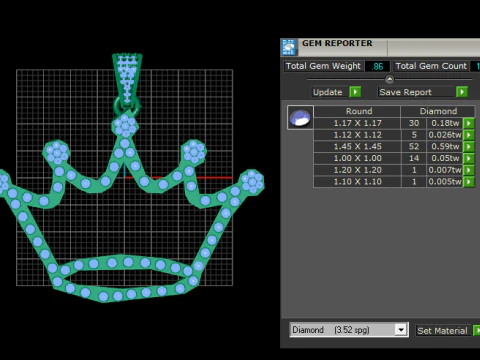Click the GEM REPORTER title tab
This screenshot has height=360, width=480.
(x=337, y=43)
